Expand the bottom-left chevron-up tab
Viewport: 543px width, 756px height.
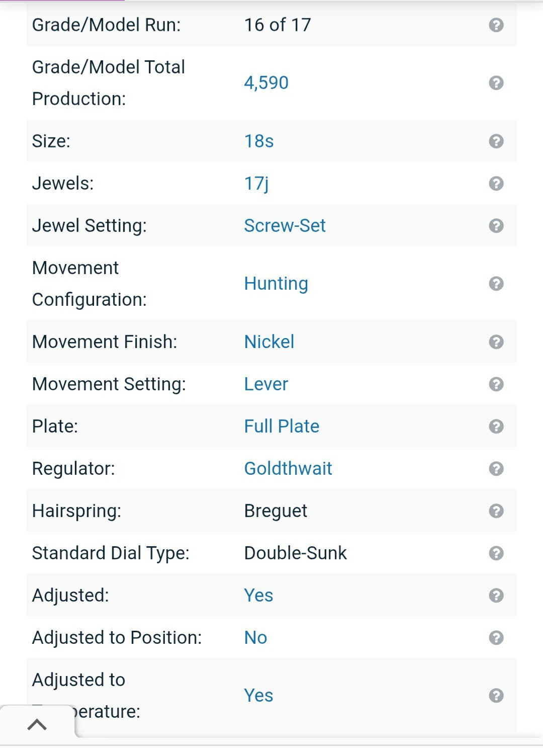(37, 725)
